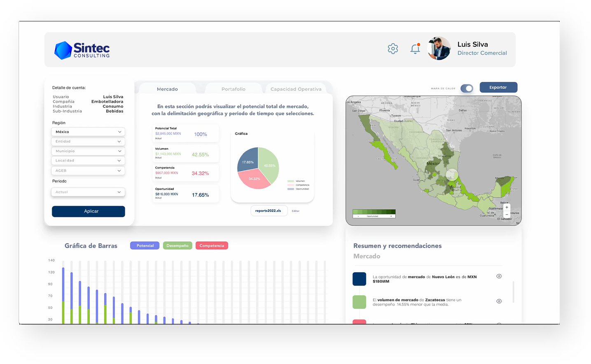Click the pink 34.32% pie slice
The image size is (591, 364).
point(255,179)
